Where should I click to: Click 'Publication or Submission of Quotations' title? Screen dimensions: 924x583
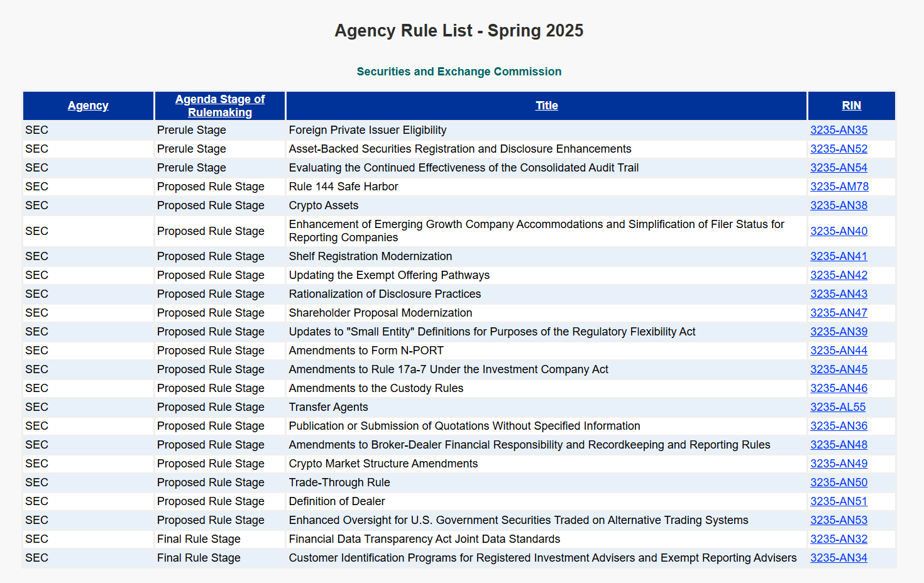pyautogui.click(x=465, y=426)
